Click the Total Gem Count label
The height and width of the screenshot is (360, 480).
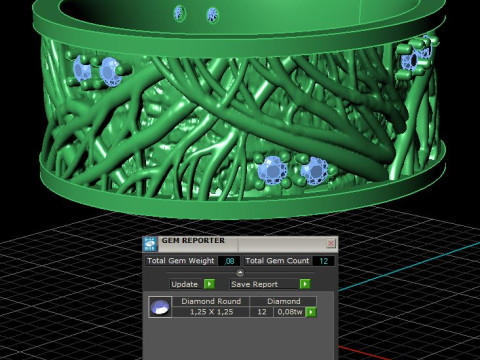click(x=277, y=261)
